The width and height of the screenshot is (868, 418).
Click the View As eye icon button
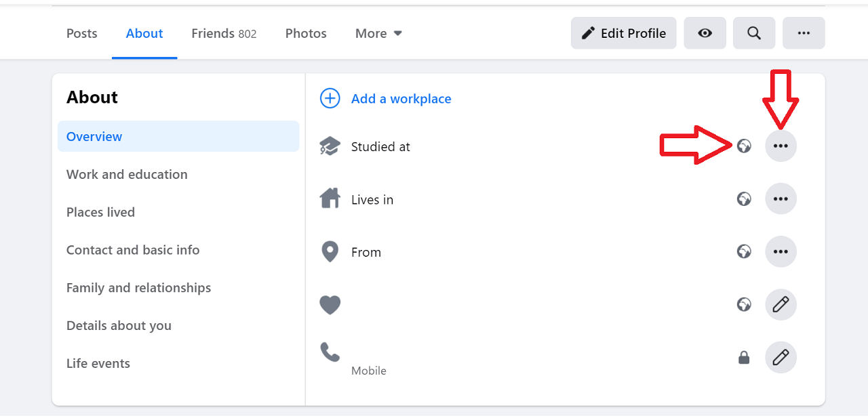click(x=705, y=33)
